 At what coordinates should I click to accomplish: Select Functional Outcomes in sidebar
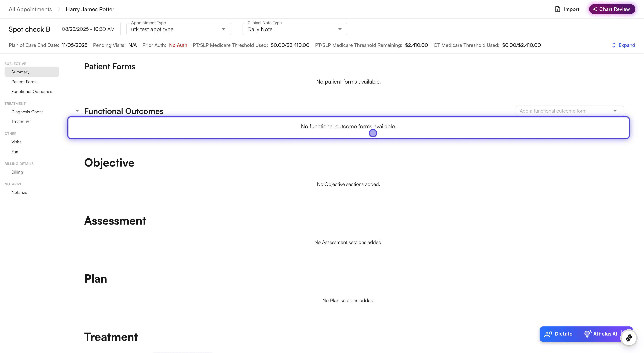[32, 92]
